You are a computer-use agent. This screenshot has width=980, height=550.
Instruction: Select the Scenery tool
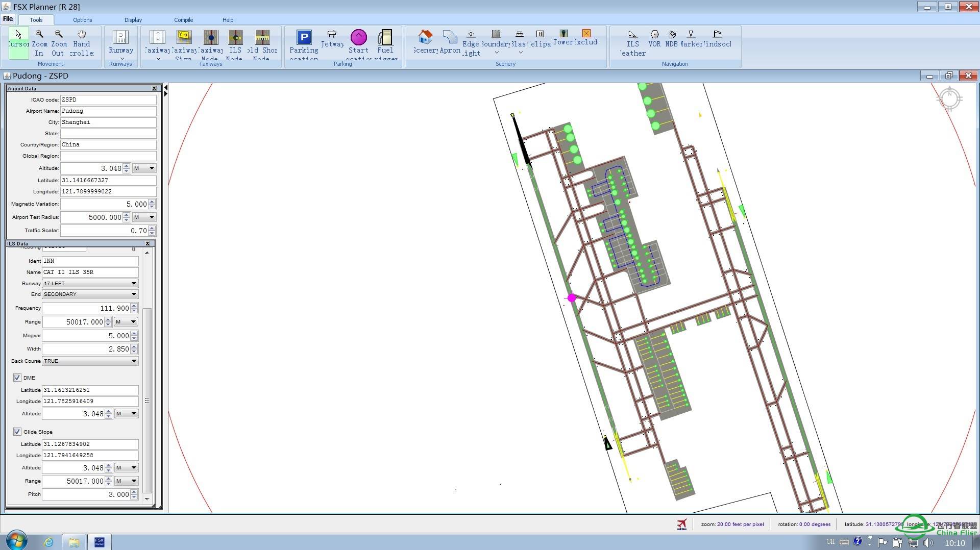425,42
